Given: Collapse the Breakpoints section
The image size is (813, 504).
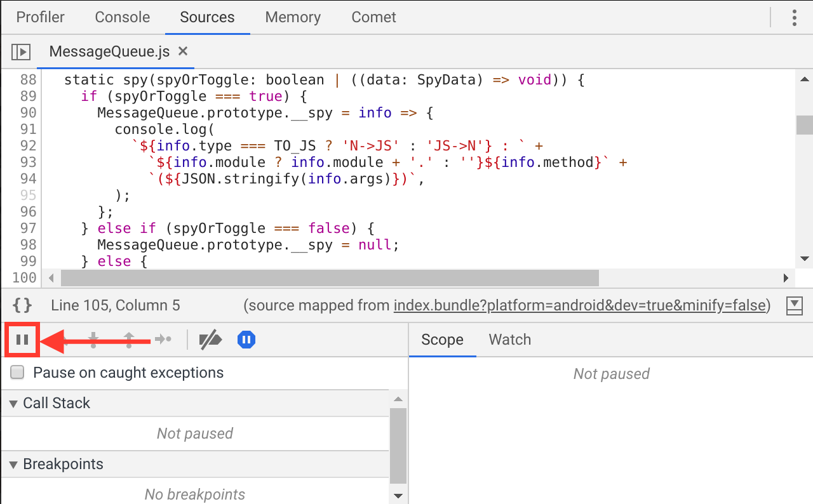Looking at the screenshot, I should pos(14,464).
